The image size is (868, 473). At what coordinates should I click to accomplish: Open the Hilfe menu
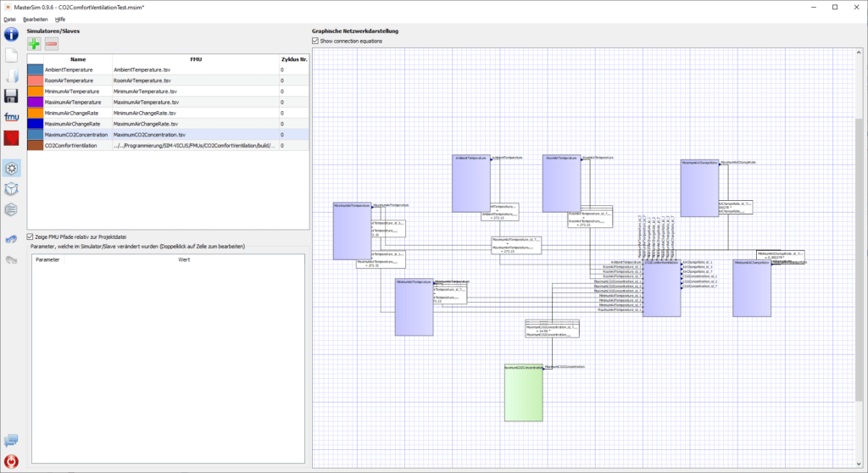click(60, 19)
